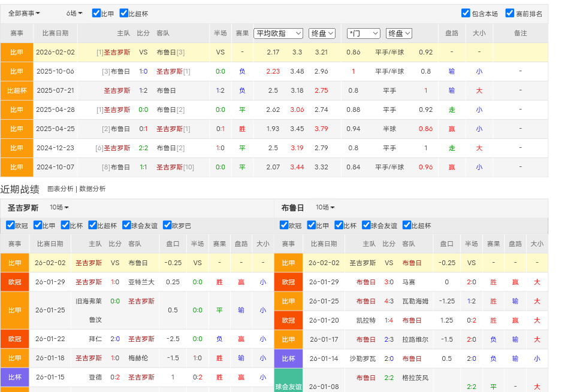This screenshot has height=392, width=583.
Task: Uncheck the 赛前排名 checkbox
Action: (x=510, y=13)
